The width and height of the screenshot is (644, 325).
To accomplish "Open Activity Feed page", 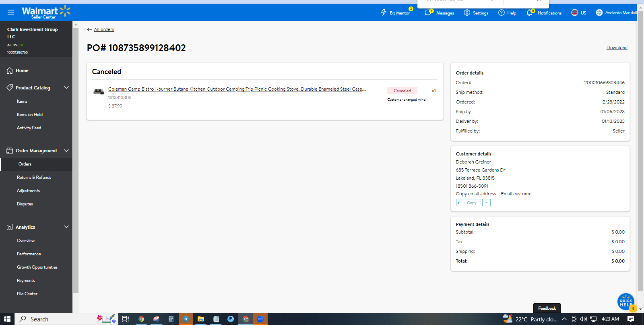I will pos(29,128).
